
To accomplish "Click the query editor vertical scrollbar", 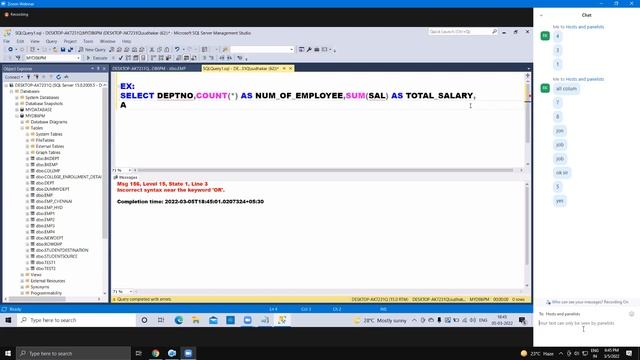I will pyautogui.click(x=527, y=119).
